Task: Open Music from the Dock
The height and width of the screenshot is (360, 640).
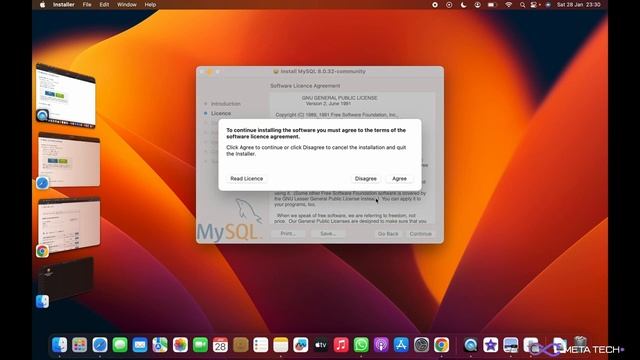Action: click(x=341, y=345)
